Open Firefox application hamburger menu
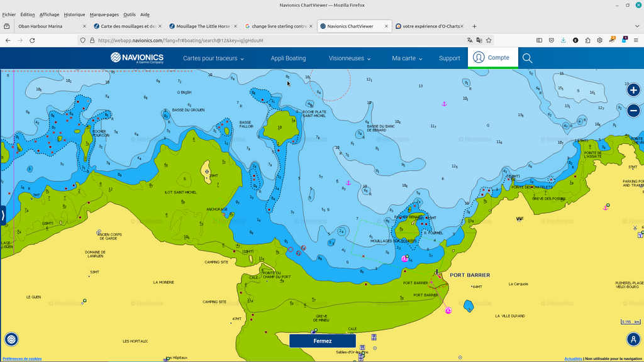644x362 pixels. coord(636,40)
